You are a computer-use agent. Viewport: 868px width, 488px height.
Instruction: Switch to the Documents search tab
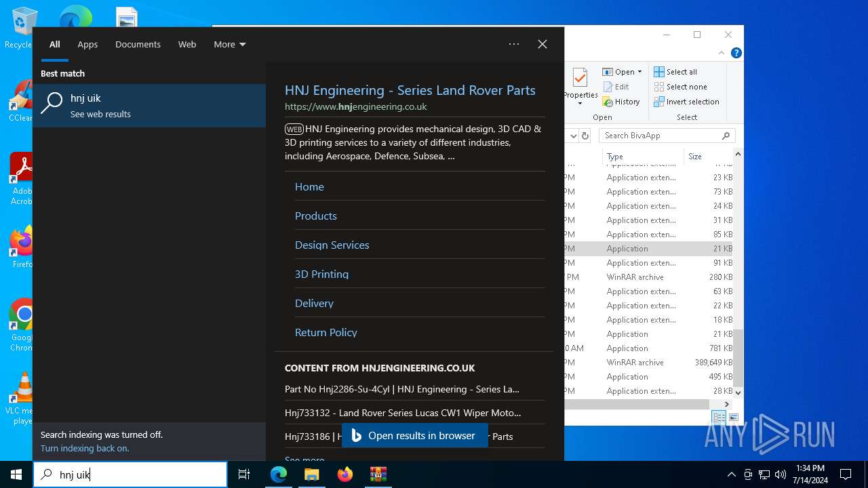pos(138,44)
